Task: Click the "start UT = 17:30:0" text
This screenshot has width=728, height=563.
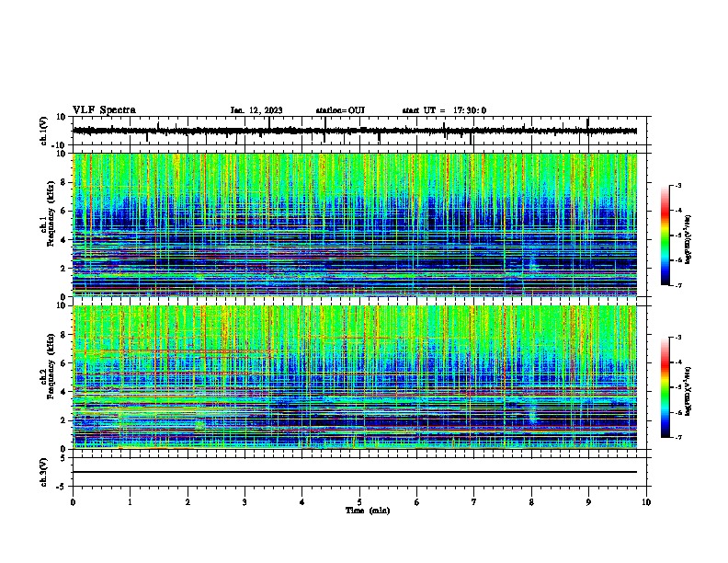Action: 444,110
